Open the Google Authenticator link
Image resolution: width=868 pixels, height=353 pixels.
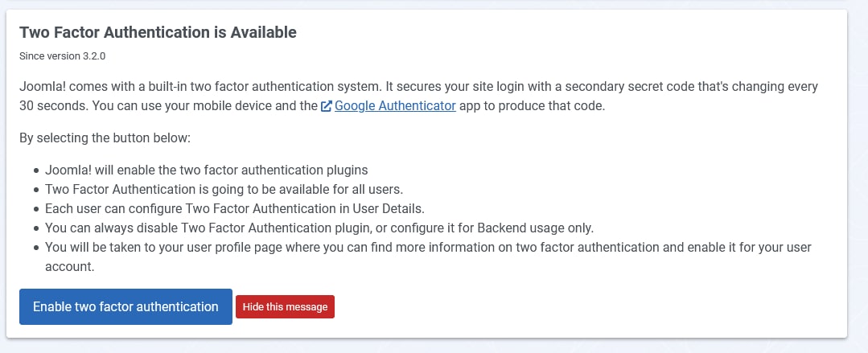395,105
